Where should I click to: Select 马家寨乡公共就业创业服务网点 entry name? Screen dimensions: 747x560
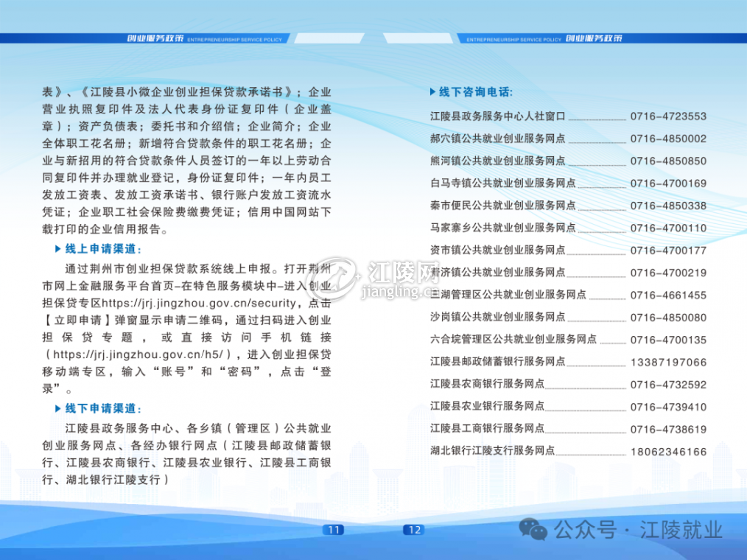tap(502, 228)
